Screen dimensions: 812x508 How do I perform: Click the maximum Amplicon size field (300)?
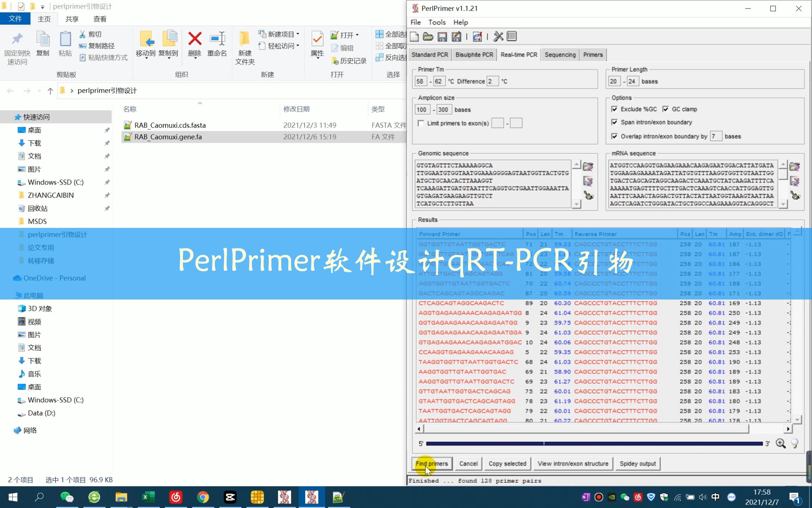click(443, 110)
